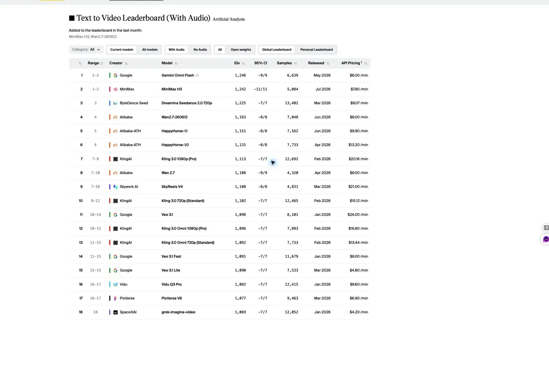Select the All weights filter
549x392 pixels.
[x=220, y=50]
